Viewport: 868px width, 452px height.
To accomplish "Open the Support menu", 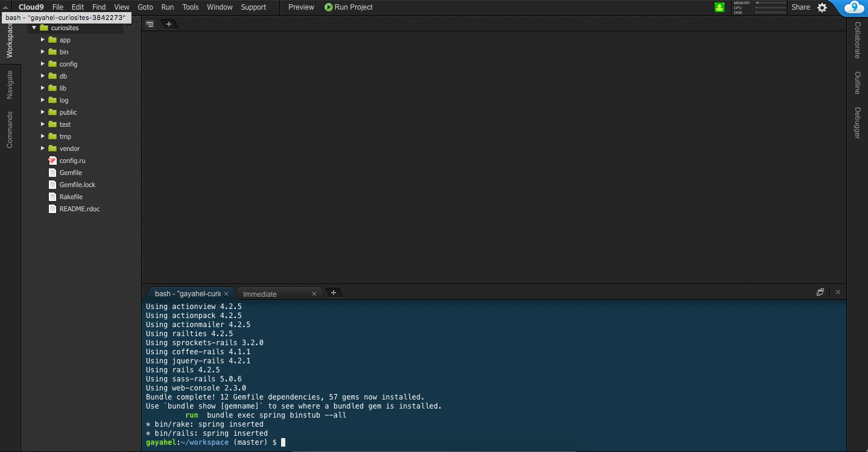I will [253, 7].
